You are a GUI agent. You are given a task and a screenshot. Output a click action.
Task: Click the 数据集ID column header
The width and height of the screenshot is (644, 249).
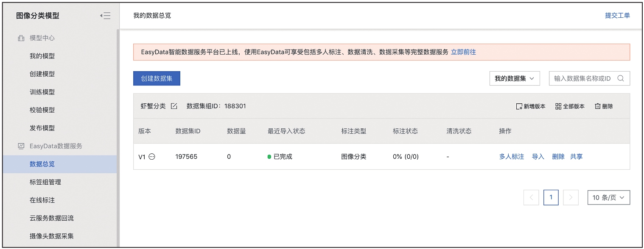point(188,131)
